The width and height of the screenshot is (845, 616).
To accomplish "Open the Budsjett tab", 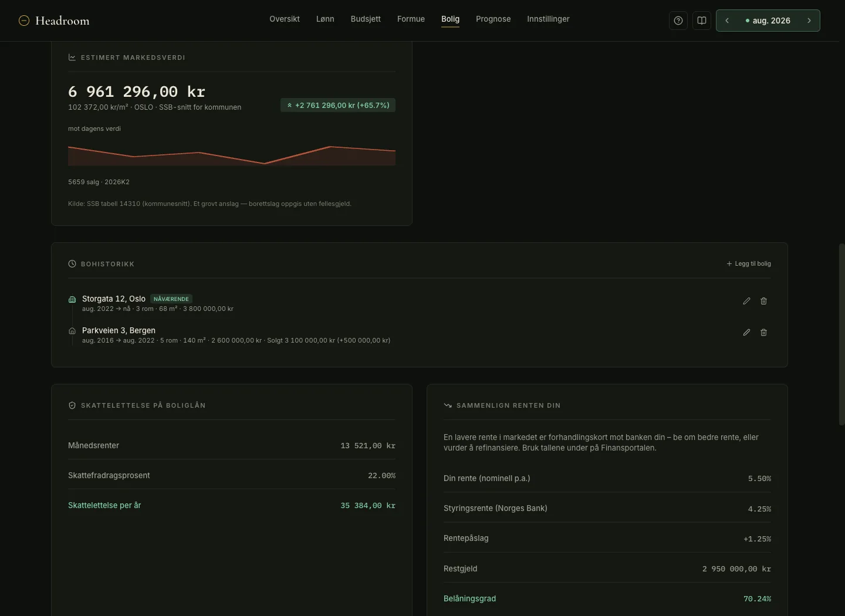I will point(366,19).
